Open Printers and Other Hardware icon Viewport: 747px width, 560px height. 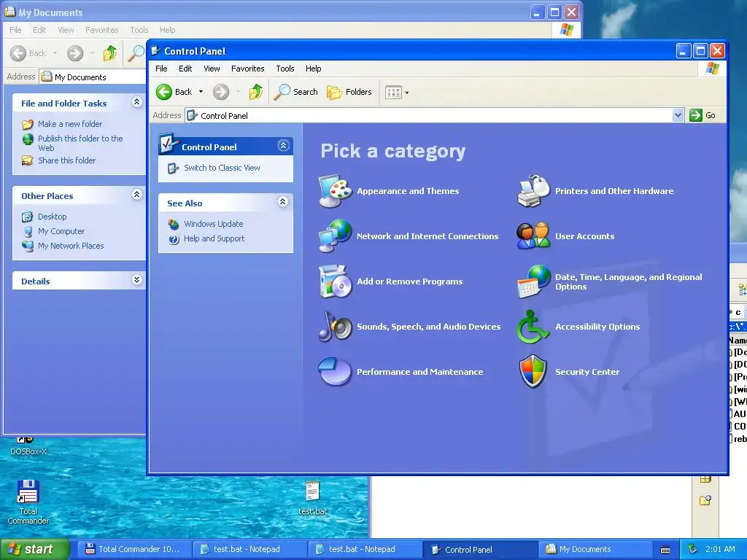point(533,191)
